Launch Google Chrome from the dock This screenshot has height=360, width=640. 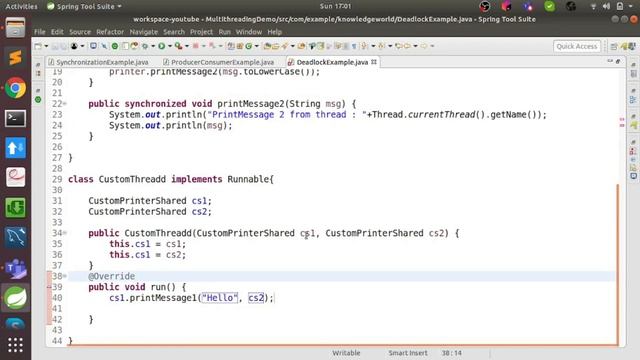(16, 88)
